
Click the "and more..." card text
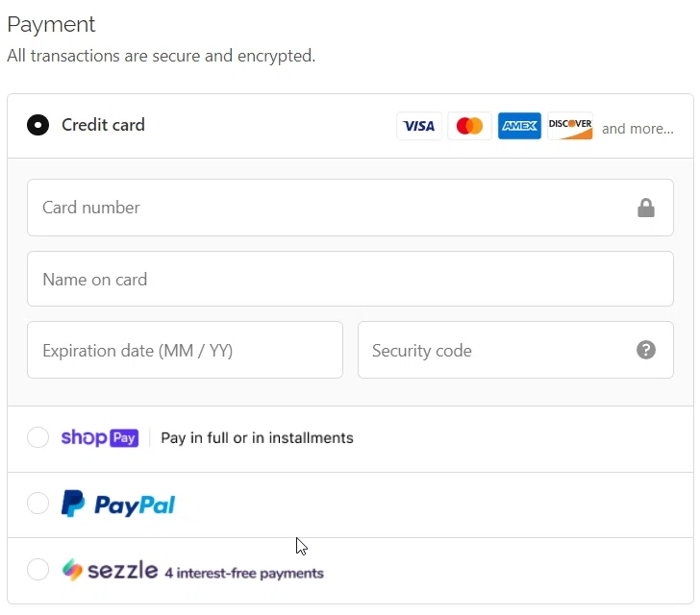pyautogui.click(x=637, y=129)
